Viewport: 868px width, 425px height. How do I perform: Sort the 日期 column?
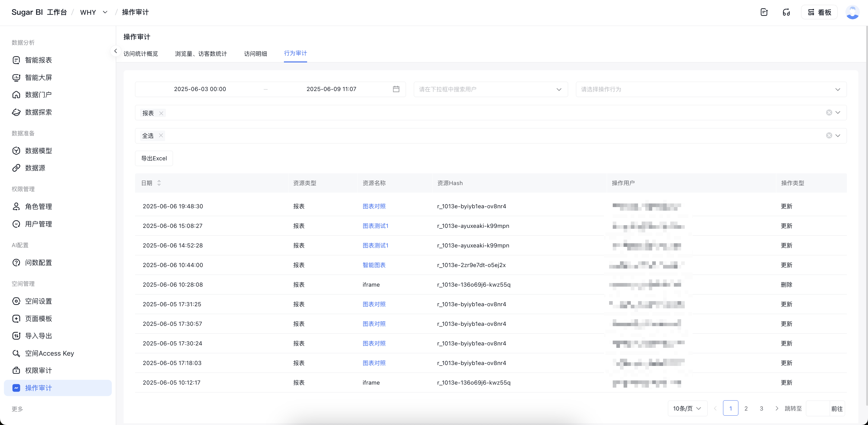pos(159,183)
